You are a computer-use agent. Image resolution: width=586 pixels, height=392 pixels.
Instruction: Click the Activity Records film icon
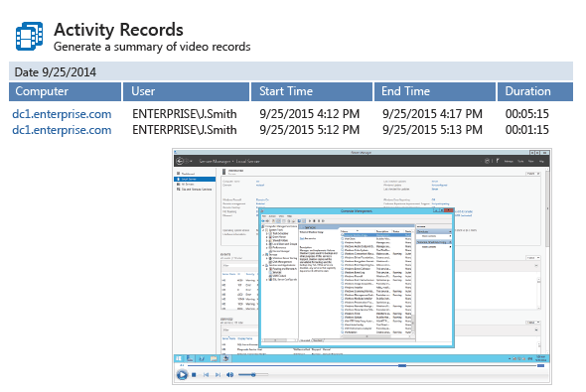(x=29, y=36)
